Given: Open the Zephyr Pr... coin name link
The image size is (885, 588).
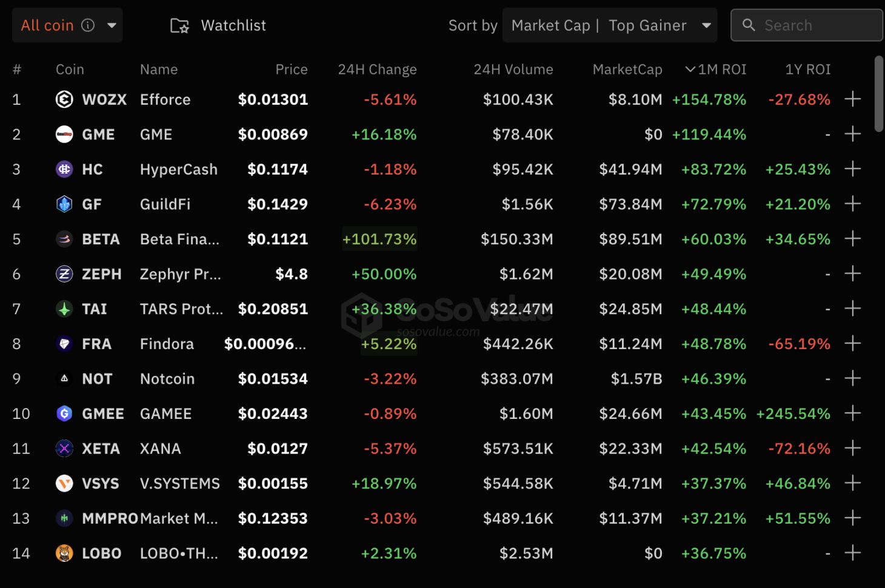Looking at the screenshot, I should 180,274.
